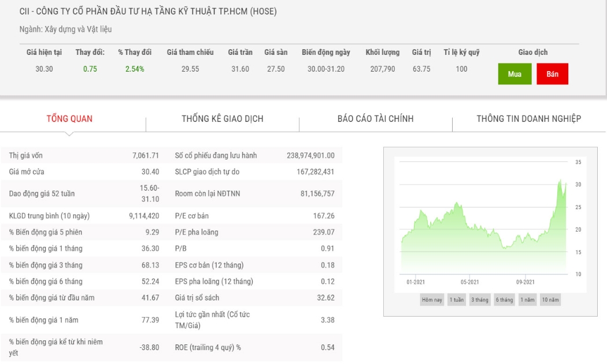Select 3 tháng chart range
Image resolution: width=607 pixels, height=364 pixels.
pyautogui.click(x=480, y=300)
